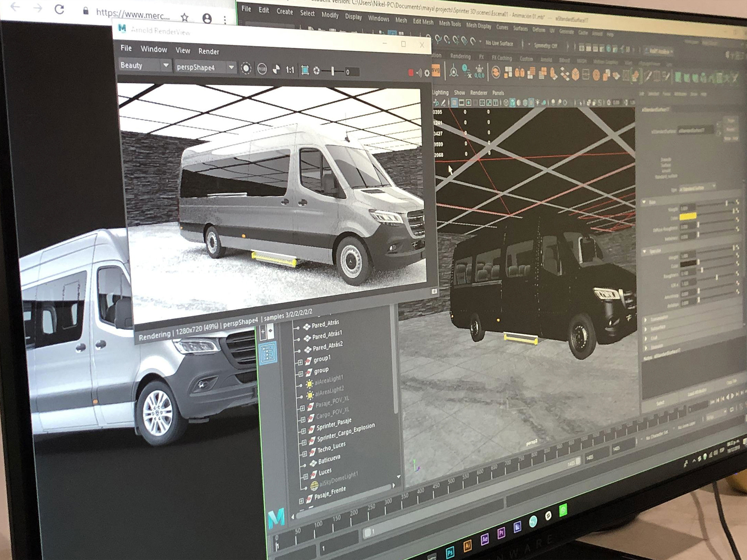Click the browser bookmark star icon
The image size is (747, 560).
[185, 17]
